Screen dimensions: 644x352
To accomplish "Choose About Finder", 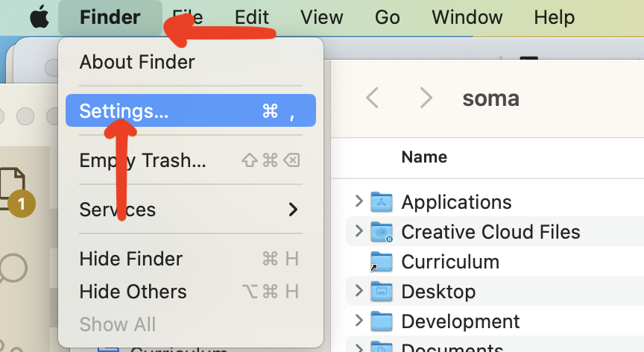I will click(191, 62).
